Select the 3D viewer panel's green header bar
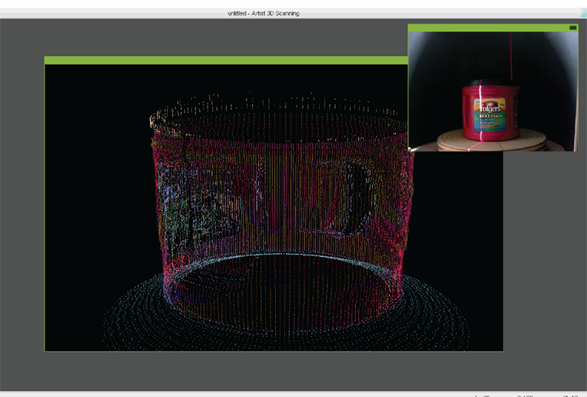Viewport: 587px width, 397px height. point(226,60)
